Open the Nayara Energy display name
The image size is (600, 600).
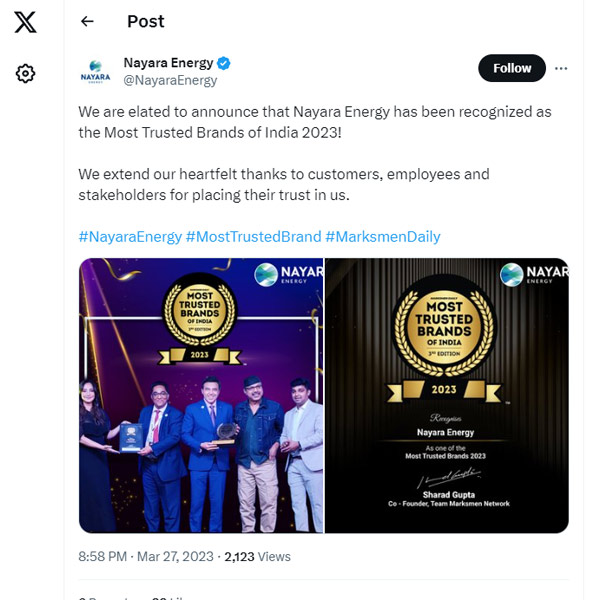coord(168,63)
